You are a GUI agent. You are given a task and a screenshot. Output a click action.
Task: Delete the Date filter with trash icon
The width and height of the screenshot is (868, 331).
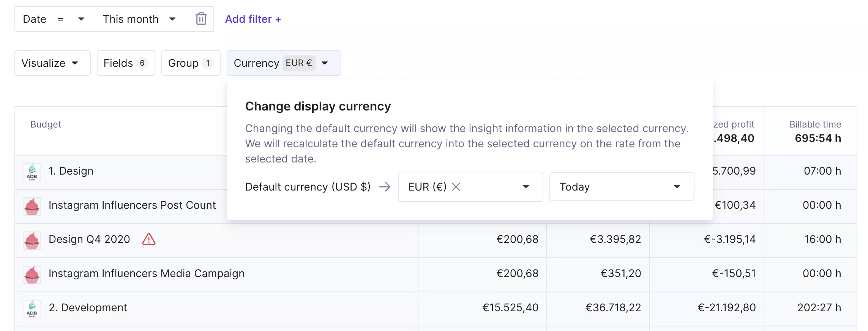[201, 19]
